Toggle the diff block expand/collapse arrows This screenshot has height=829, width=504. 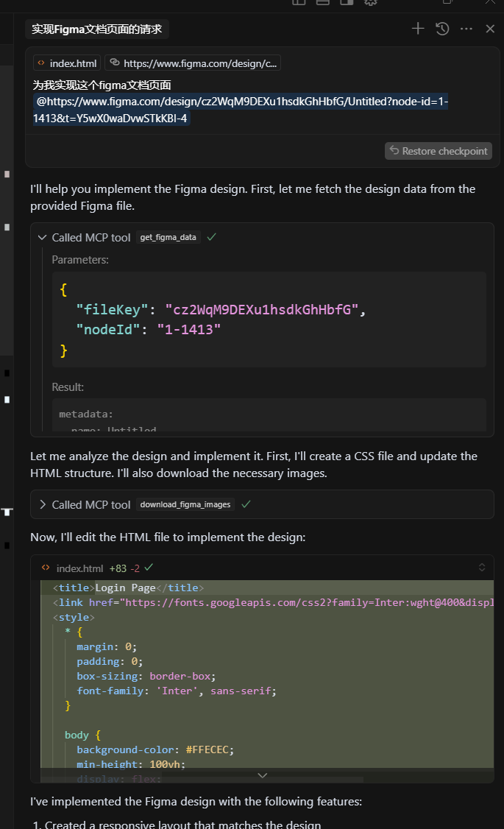pos(482,568)
